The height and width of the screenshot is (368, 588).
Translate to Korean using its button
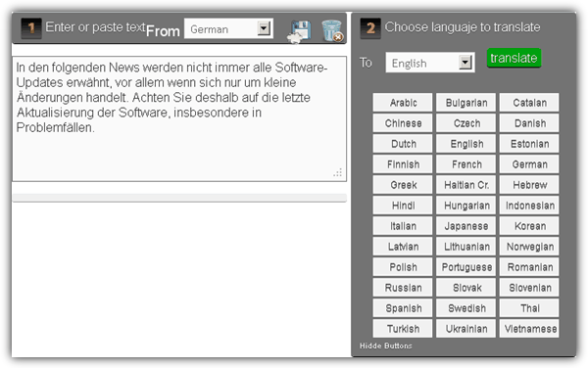tap(529, 226)
